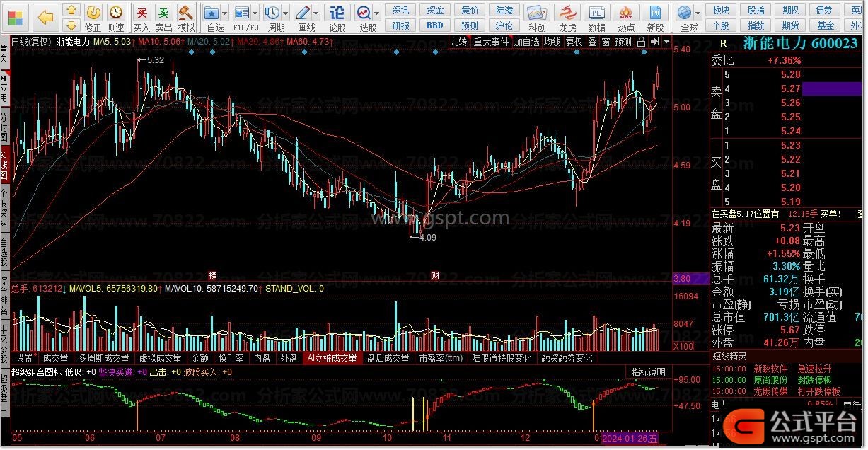Select the 画线 drawing pencil icon

[x=303, y=11]
